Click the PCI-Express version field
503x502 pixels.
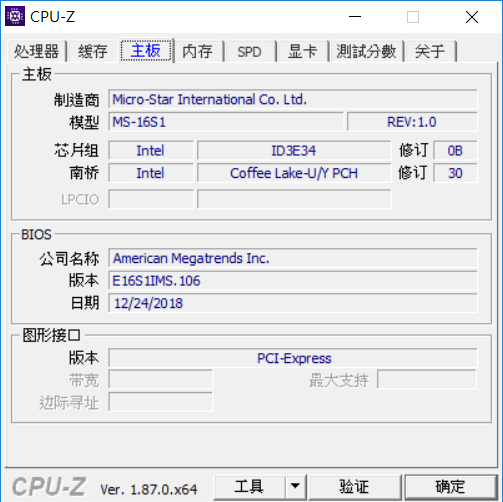[293, 358]
